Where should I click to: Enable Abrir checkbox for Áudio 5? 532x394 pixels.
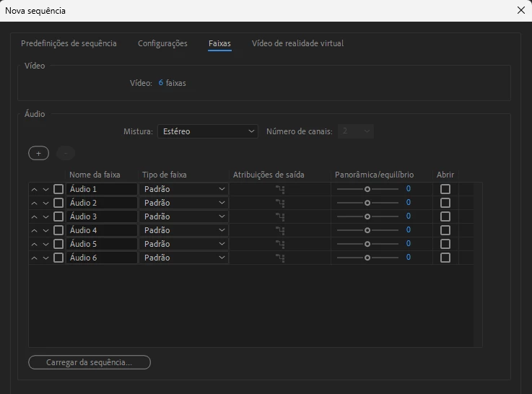pyautogui.click(x=445, y=244)
